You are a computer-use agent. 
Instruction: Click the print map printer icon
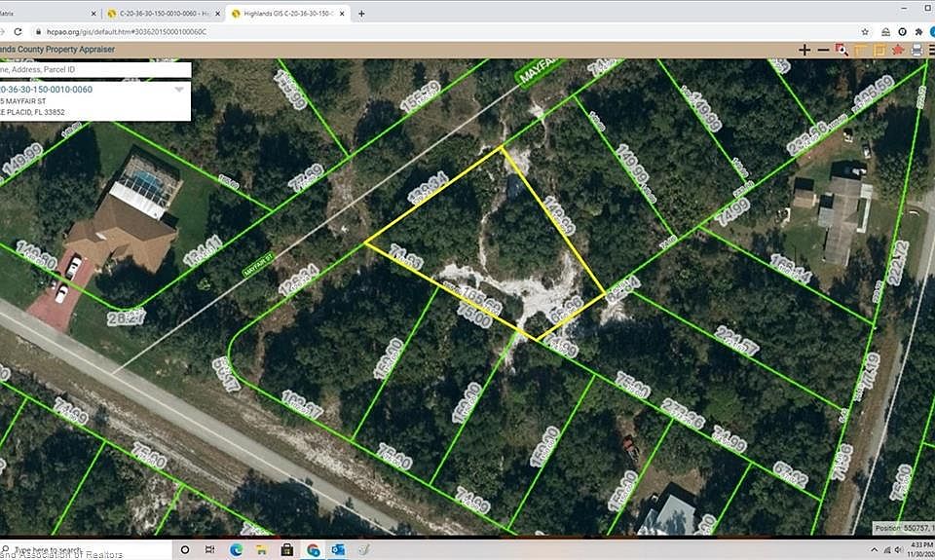point(917,50)
